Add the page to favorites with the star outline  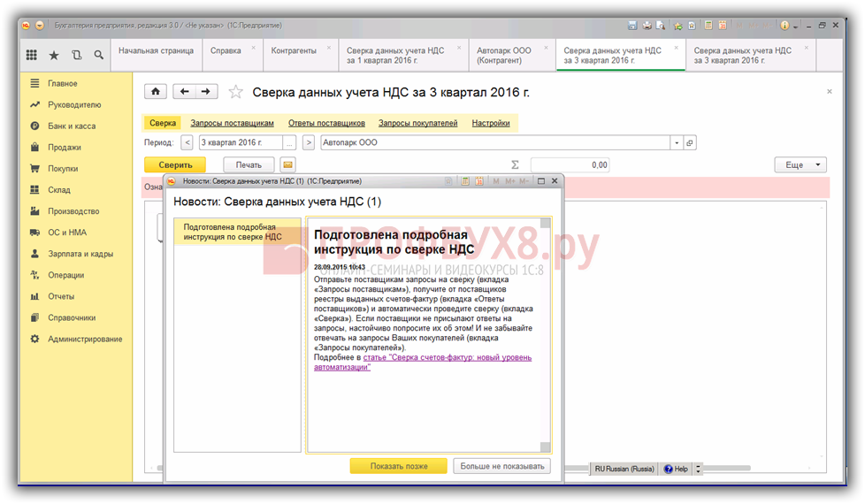pos(236,92)
